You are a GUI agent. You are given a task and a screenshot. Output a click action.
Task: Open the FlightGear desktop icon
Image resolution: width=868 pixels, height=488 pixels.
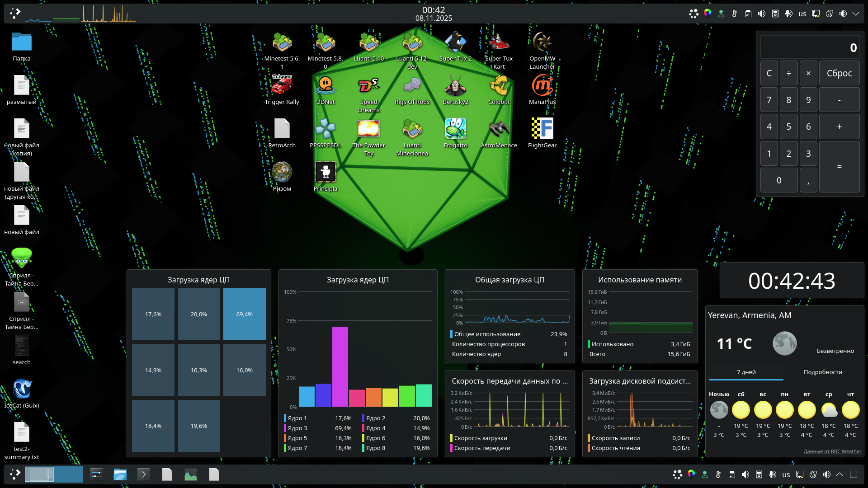(x=542, y=129)
